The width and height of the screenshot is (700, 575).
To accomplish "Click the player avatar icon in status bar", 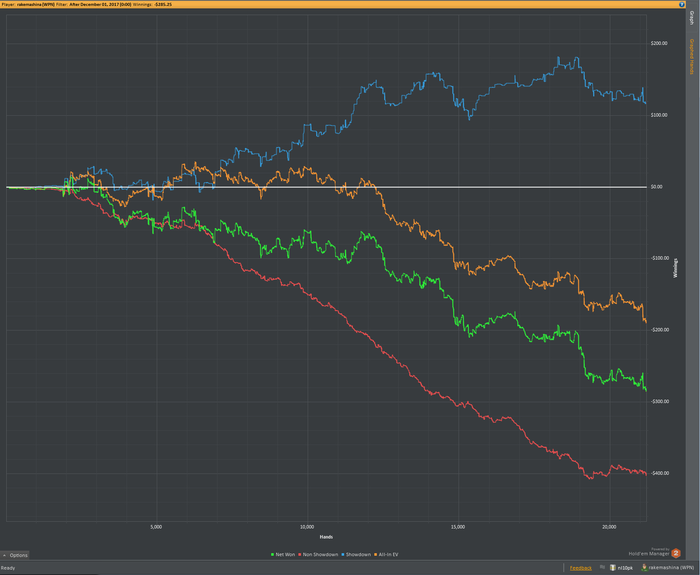I will point(644,567).
